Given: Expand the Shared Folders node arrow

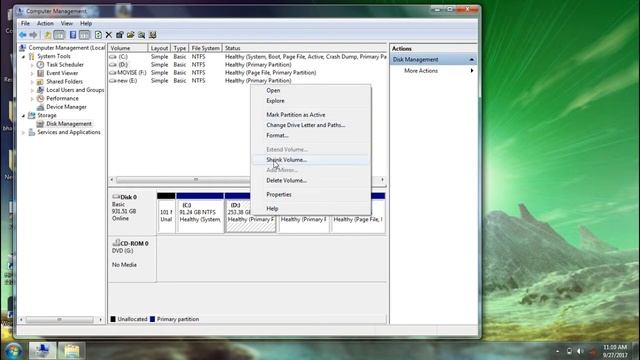Looking at the screenshot, I should [x=32, y=82].
